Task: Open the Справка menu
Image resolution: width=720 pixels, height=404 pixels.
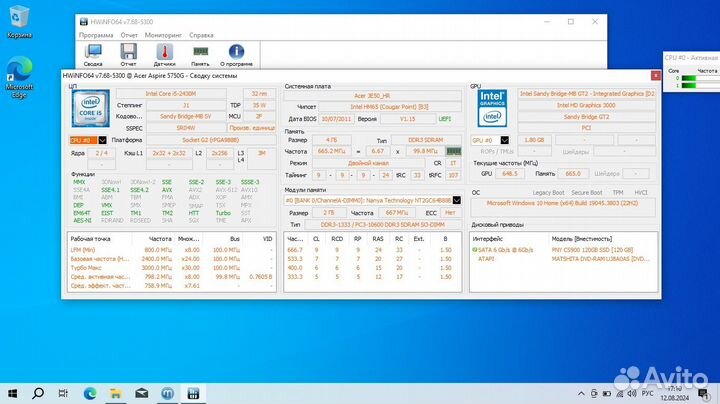Action: coord(201,35)
